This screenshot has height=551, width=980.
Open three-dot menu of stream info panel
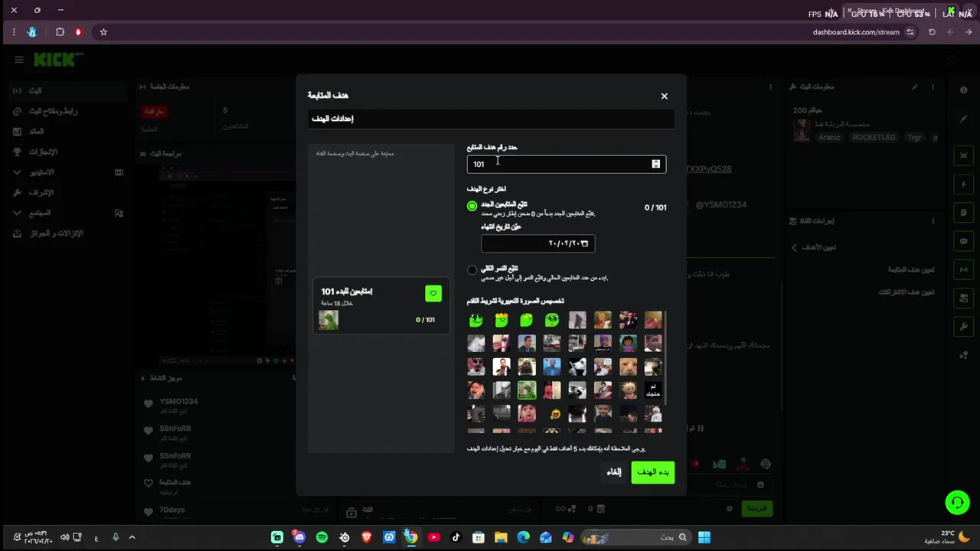[x=934, y=87]
